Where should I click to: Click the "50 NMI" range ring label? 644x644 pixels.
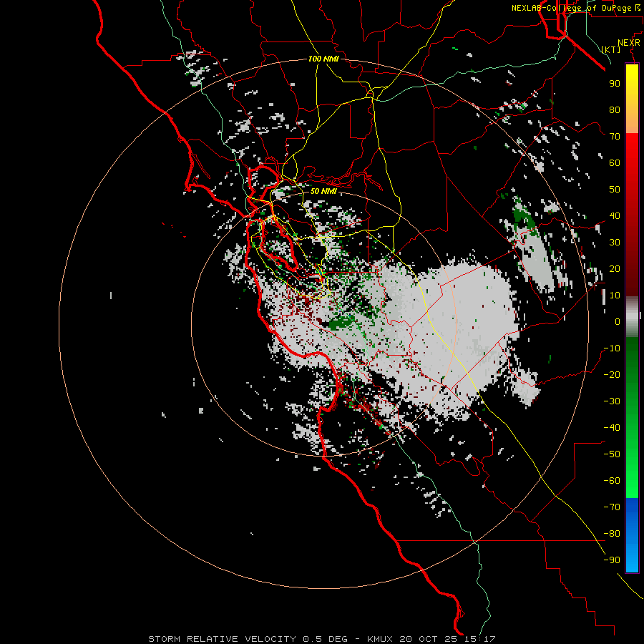[x=323, y=191]
